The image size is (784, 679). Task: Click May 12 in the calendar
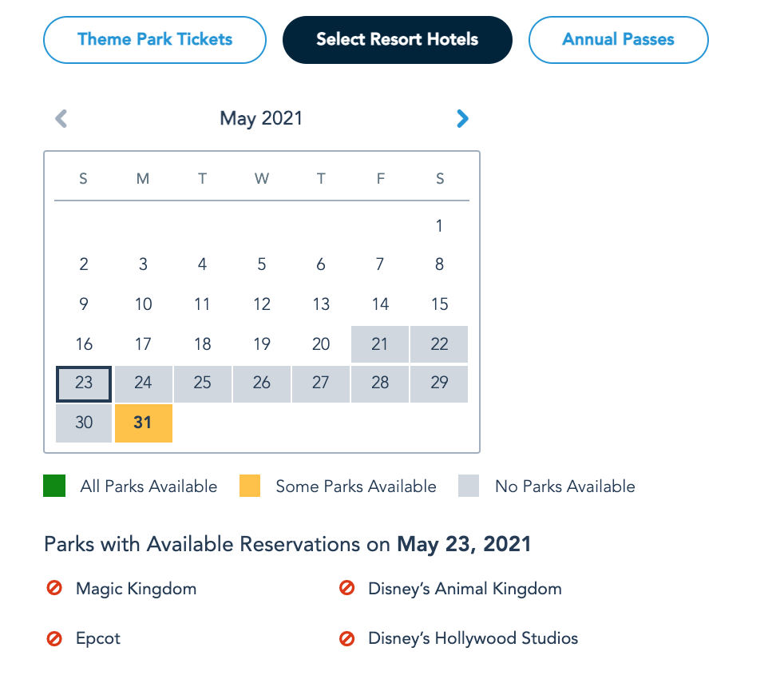(x=262, y=304)
